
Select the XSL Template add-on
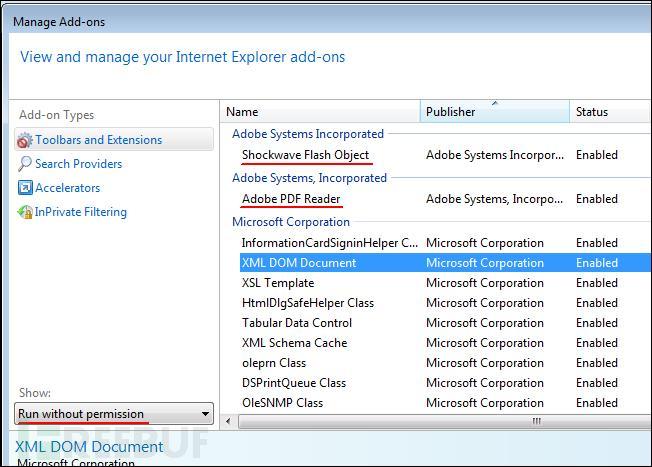(x=278, y=283)
